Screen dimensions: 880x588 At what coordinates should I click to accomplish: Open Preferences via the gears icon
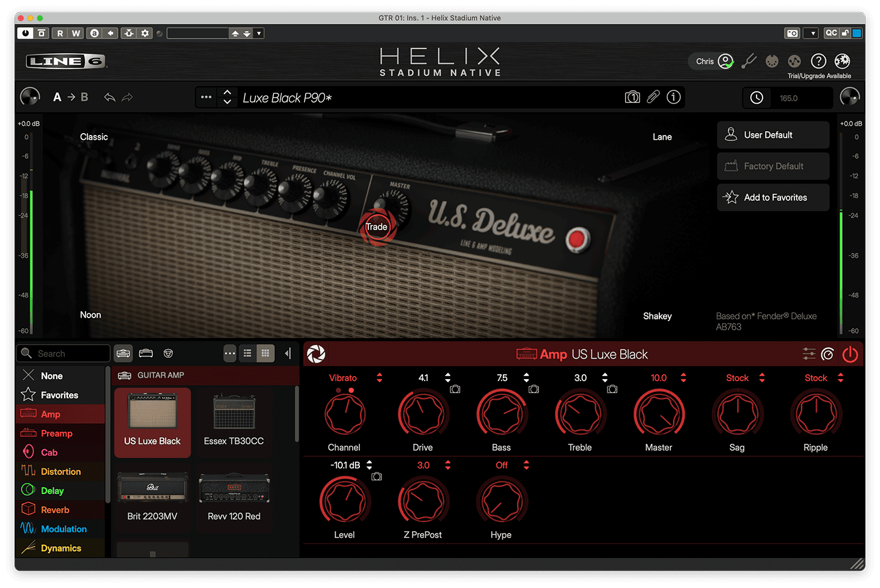pos(842,61)
